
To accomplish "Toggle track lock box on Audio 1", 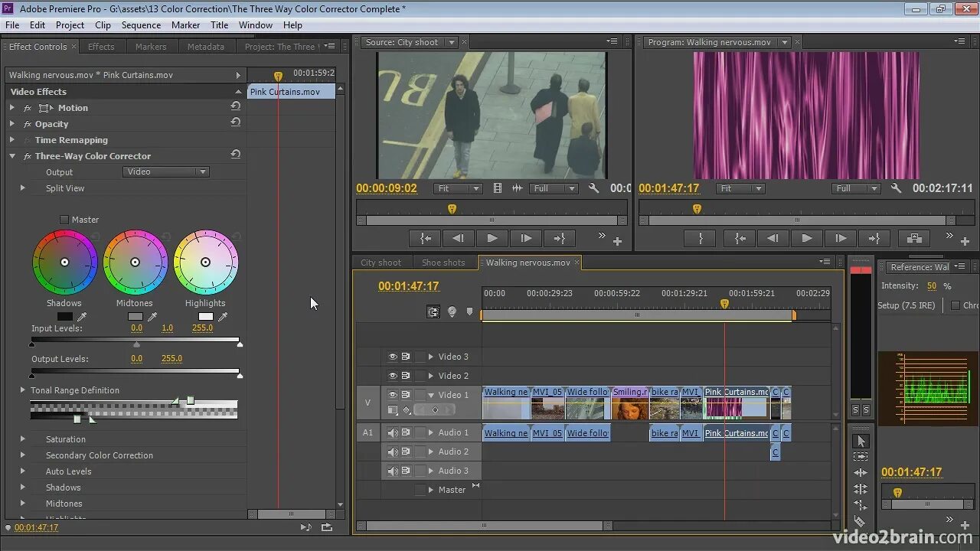I will pyautogui.click(x=420, y=432).
